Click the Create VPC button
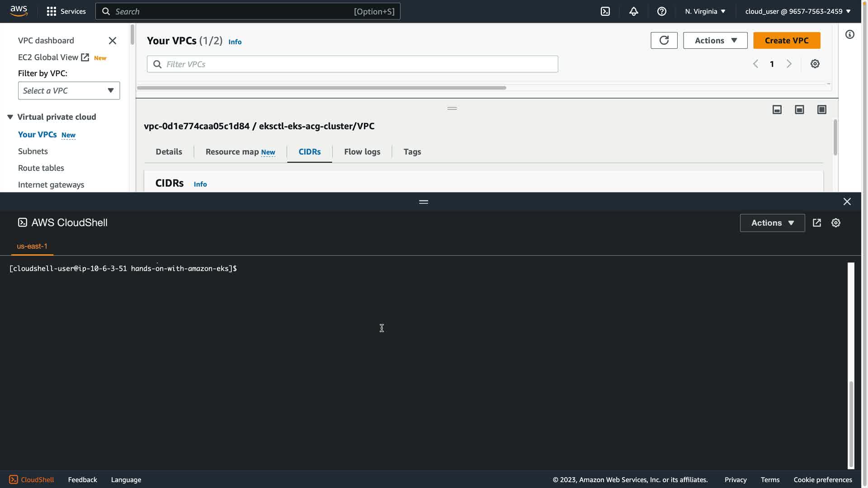This screenshot has height=488, width=868. pos(786,40)
